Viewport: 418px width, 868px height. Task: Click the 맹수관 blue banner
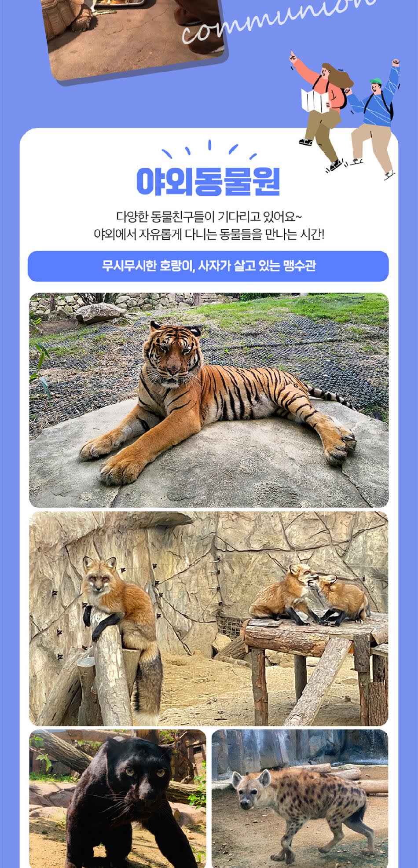(208, 266)
